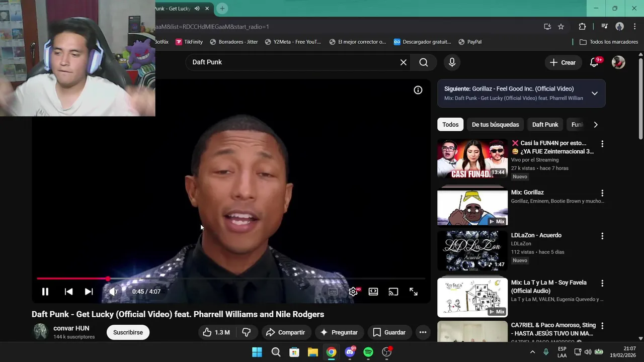644x362 pixels.
Task: Open the YouTube notifications bell
Action: (594, 62)
